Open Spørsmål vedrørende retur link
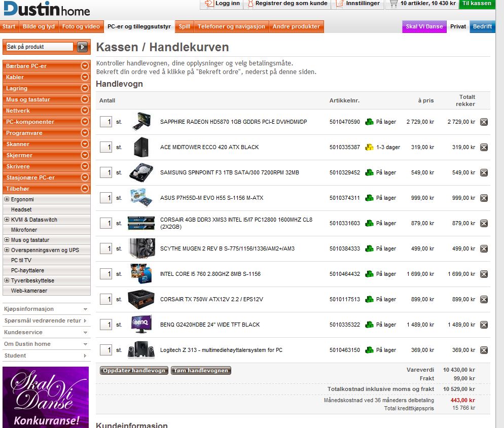The width and height of the screenshot is (504, 428). pyautogui.click(x=43, y=320)
